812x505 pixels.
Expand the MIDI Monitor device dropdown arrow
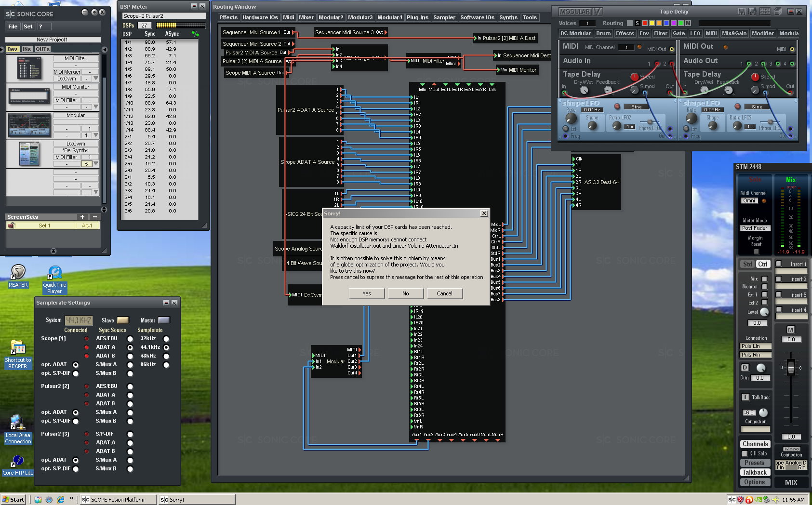coord(96,106)
